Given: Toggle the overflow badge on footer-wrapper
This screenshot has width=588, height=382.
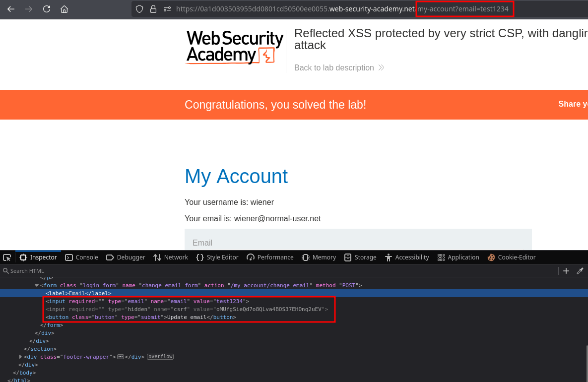Looking at the screenshot, I should pyautogui.click(x=160, y=357).
